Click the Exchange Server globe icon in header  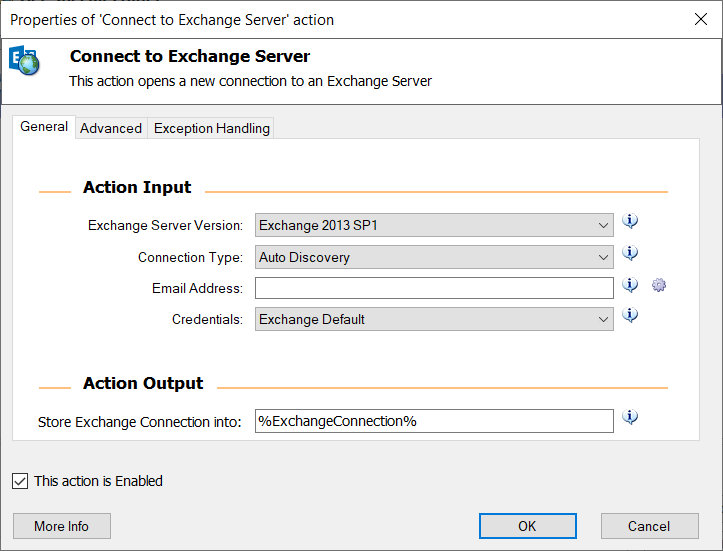24,60
